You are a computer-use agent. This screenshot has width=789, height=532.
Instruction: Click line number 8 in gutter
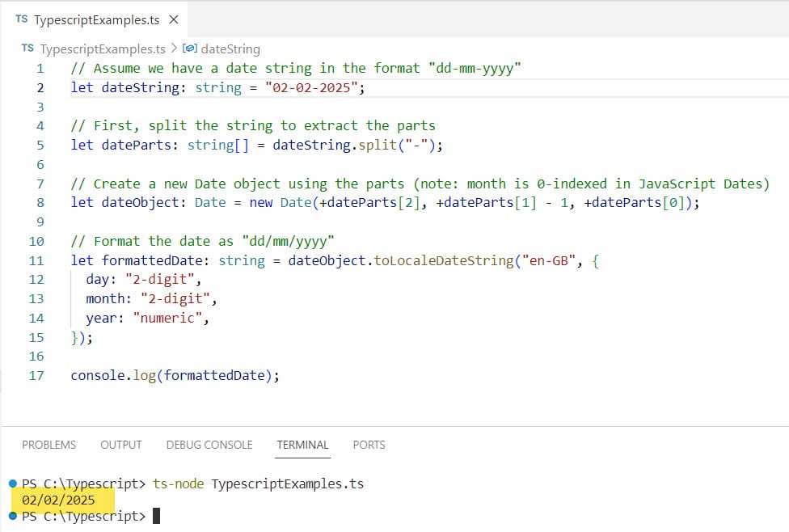(x=40, y=203)
